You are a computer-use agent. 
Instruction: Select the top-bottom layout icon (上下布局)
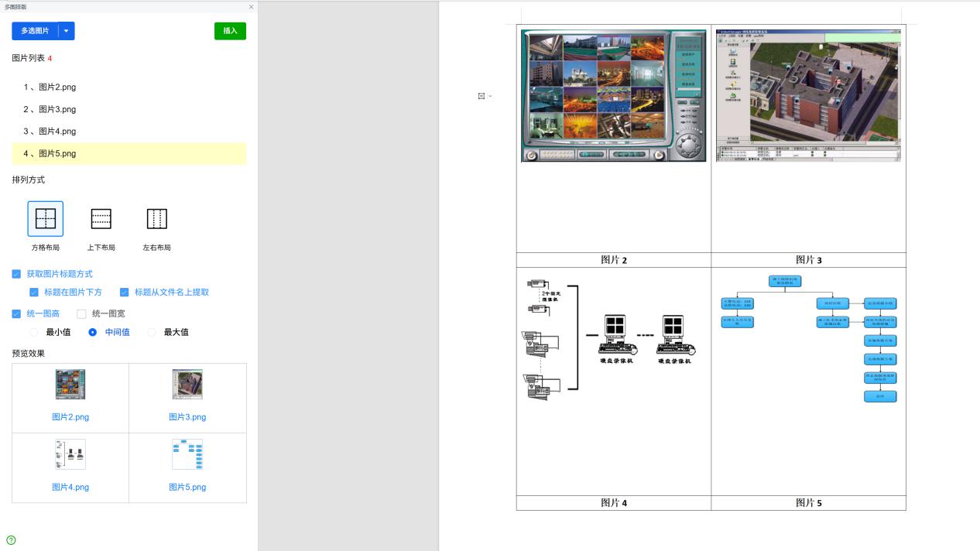click(101, 218)
